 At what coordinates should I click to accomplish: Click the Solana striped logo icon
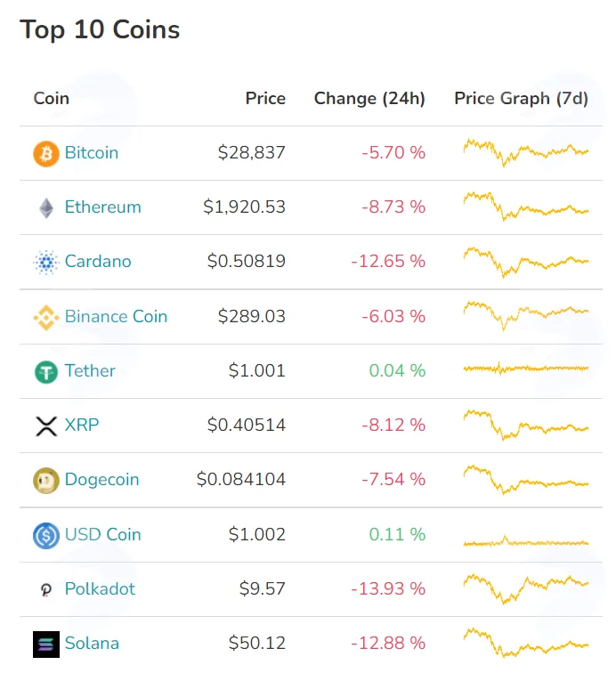46,645
